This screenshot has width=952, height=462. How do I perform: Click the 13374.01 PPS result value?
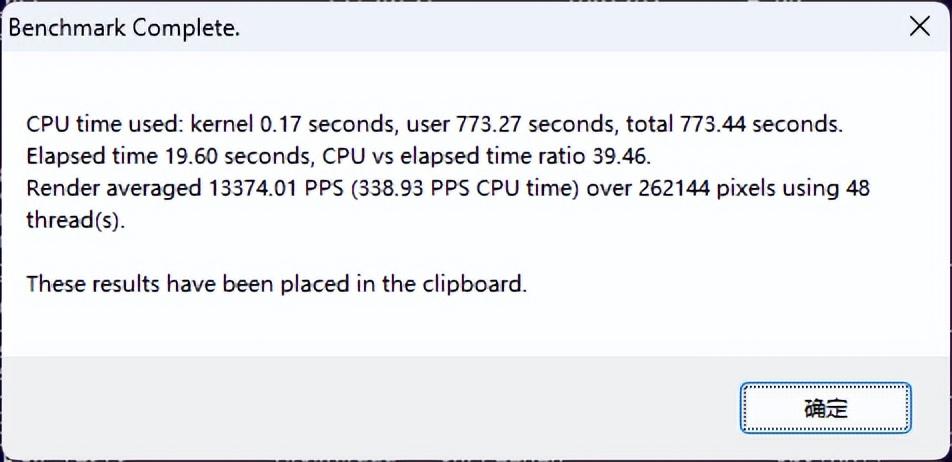[x=268, y=189]
